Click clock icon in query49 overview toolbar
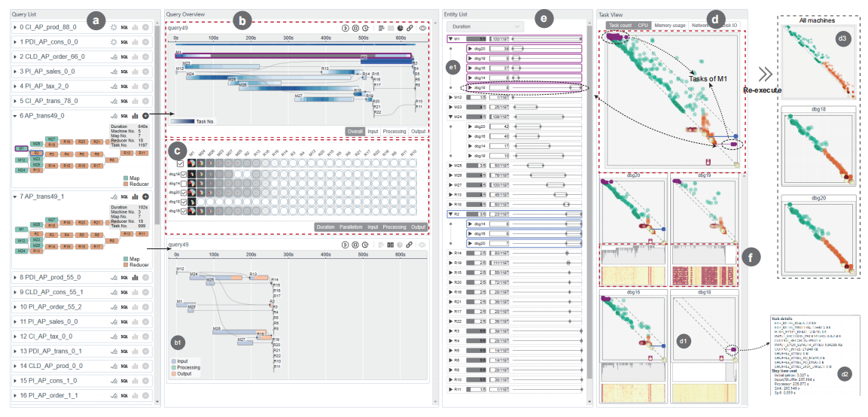 364,27
